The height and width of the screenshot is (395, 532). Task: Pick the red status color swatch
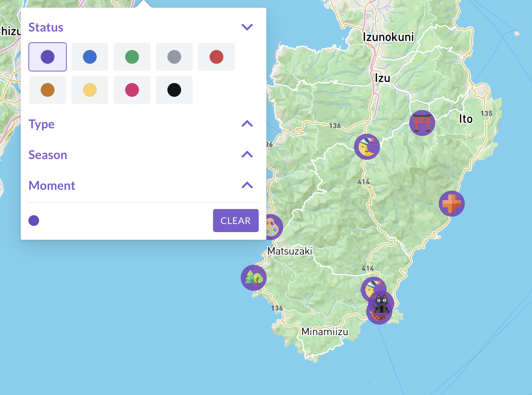[x=216, y=57]
